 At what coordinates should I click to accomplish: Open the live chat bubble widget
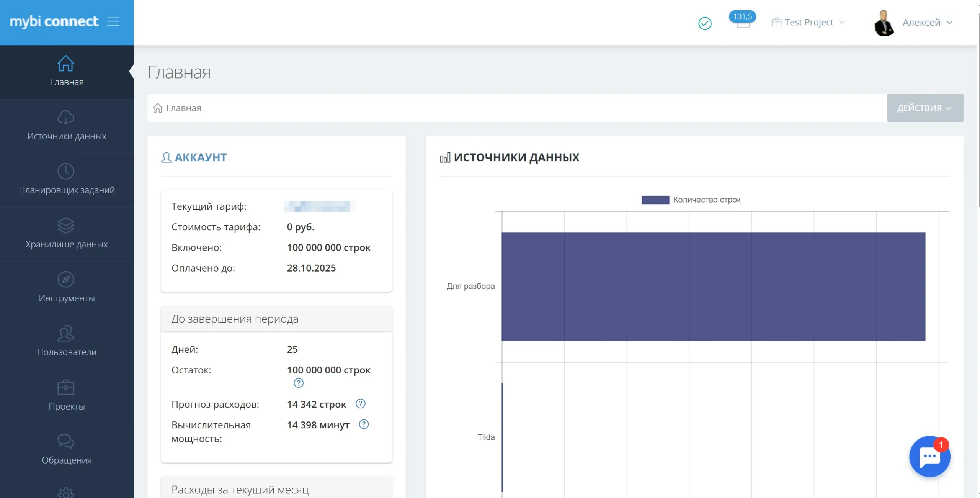click(929, 456)
